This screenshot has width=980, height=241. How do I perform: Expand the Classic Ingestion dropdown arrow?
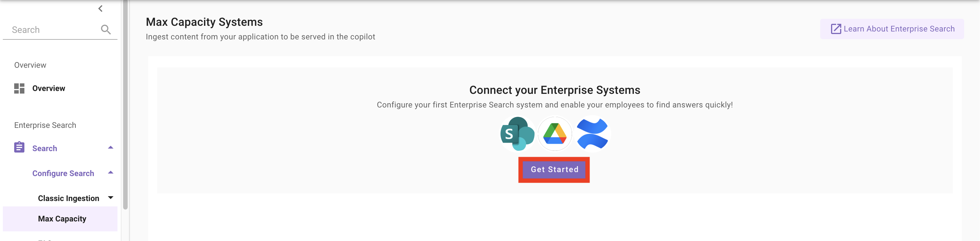111,198
